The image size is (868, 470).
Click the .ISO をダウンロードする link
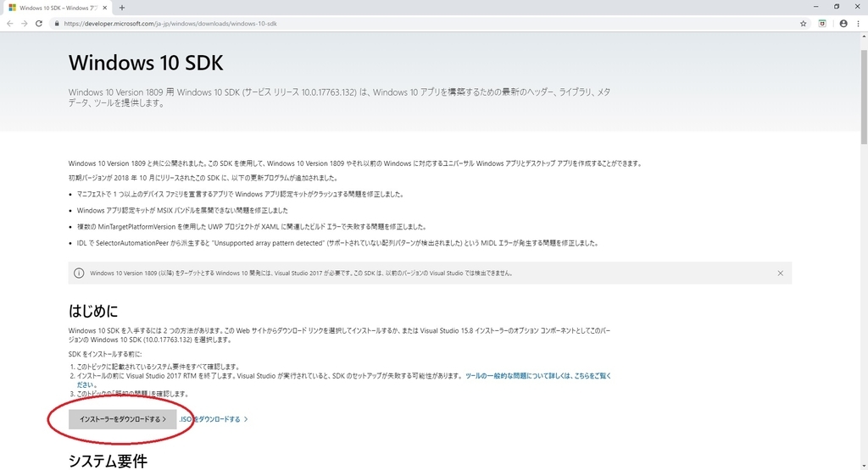pyautogui.click(x=214, y=419)
